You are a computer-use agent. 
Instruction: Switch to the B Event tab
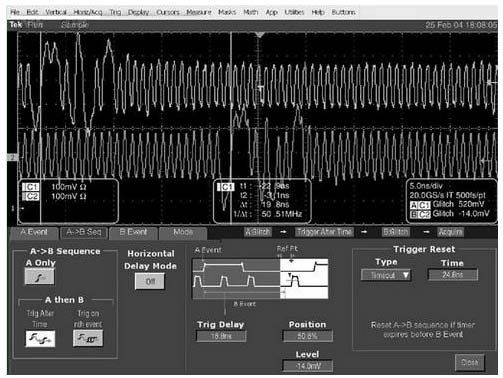click(x=133, y=232)
